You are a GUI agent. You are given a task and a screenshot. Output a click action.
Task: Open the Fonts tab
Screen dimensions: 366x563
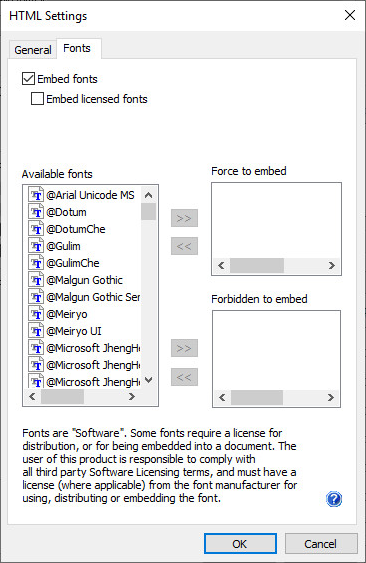pyautogui.click(x=77, y=48)
